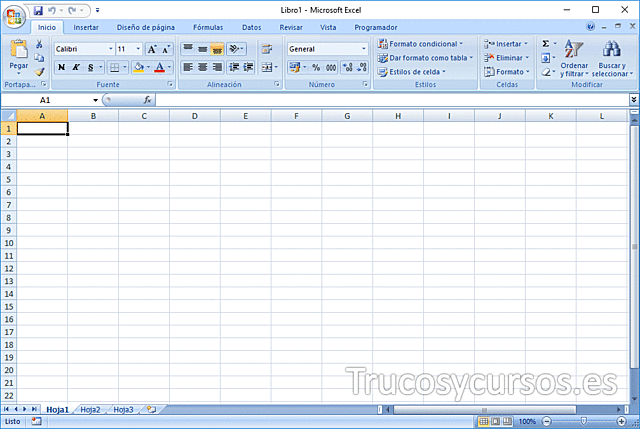
Task: Toggle bottom vertical alignment
Action: point(217,49)
